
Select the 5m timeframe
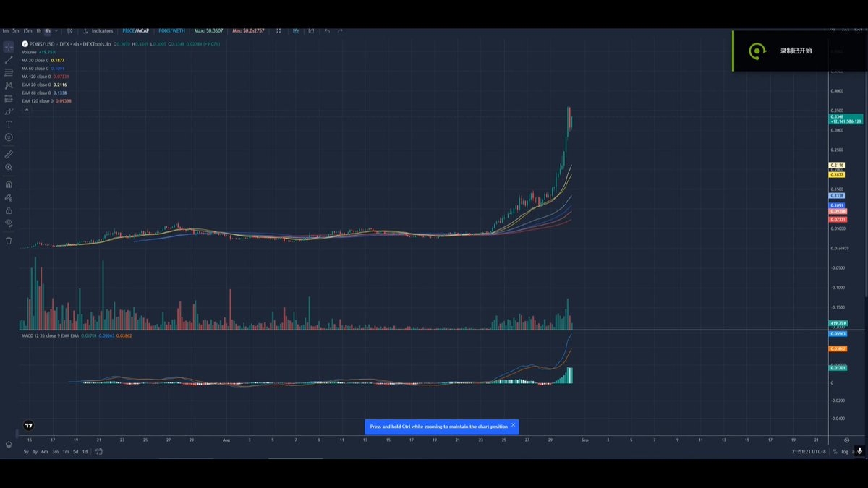(x=16, y=30)
